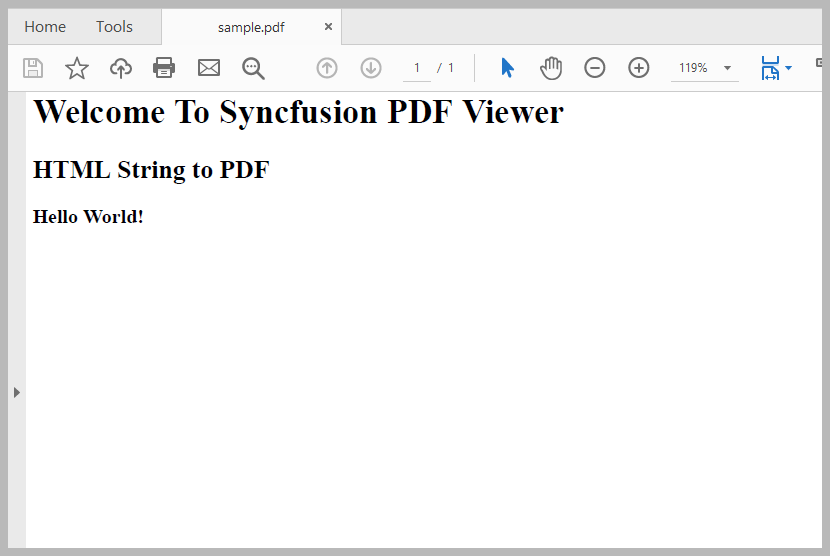
Task: Upload file using cloud arrow icon
Action: click(x=121, y=68)
